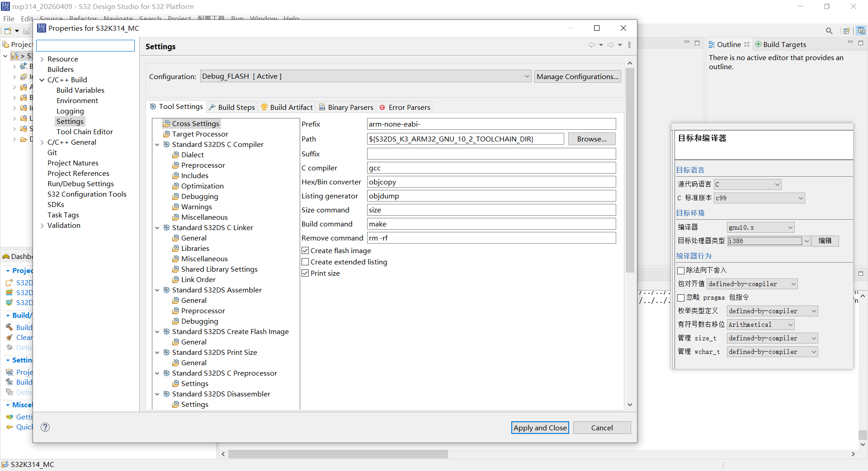Go back using Settings navigation arrow
868x471 pixels.
(x=591, y=45)
